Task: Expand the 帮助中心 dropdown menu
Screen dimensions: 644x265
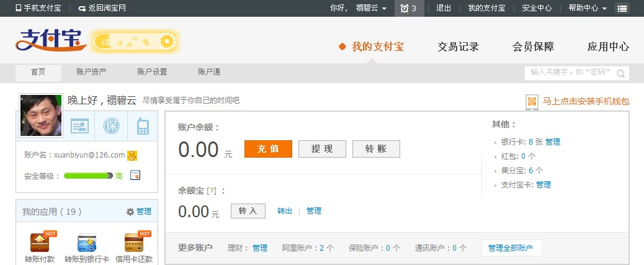Action: point(587,8)
